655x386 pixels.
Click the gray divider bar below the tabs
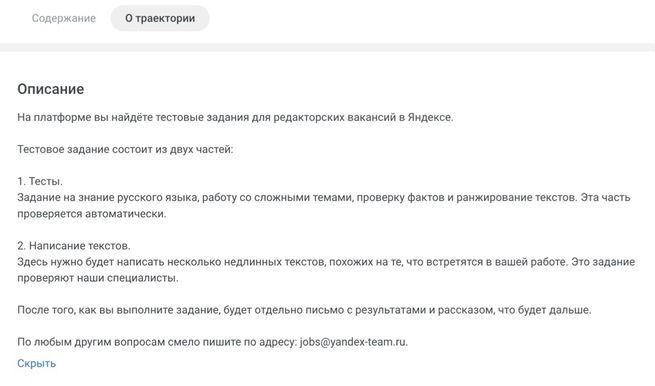pyautogui.click(x=328, y=47)
